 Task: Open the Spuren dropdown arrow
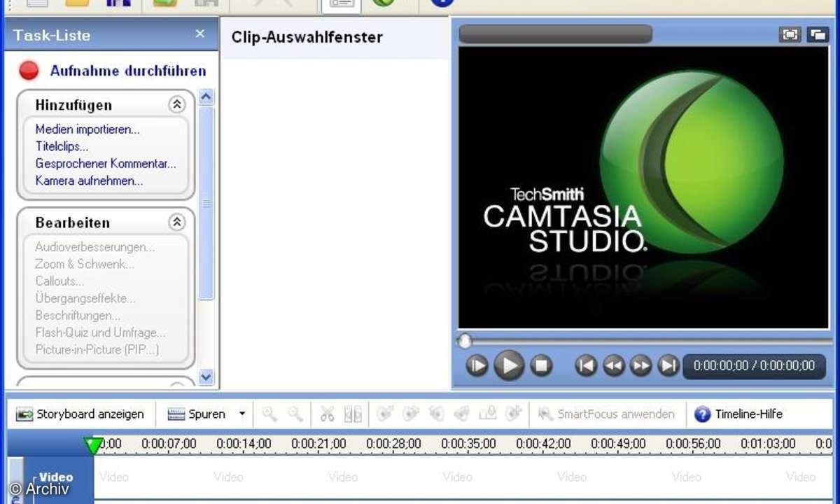[242, 414]
